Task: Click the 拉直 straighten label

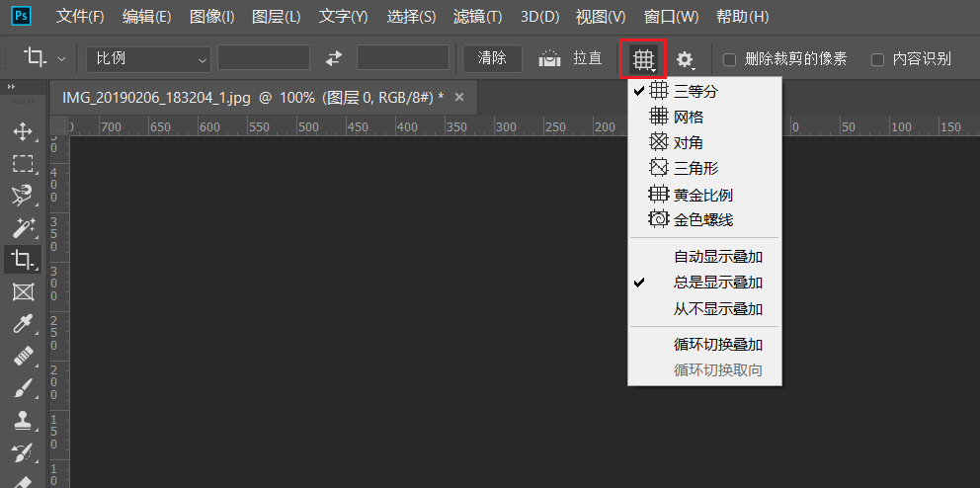Action: (588, 58)
